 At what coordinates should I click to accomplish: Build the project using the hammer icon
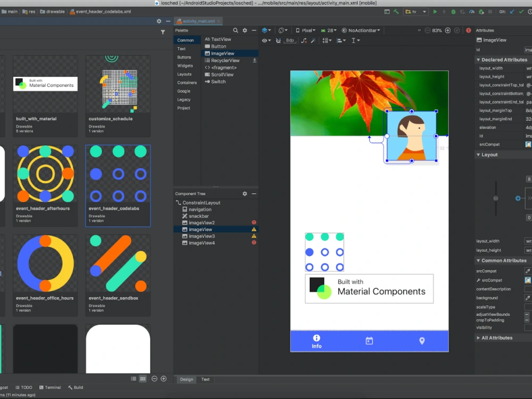397,11
